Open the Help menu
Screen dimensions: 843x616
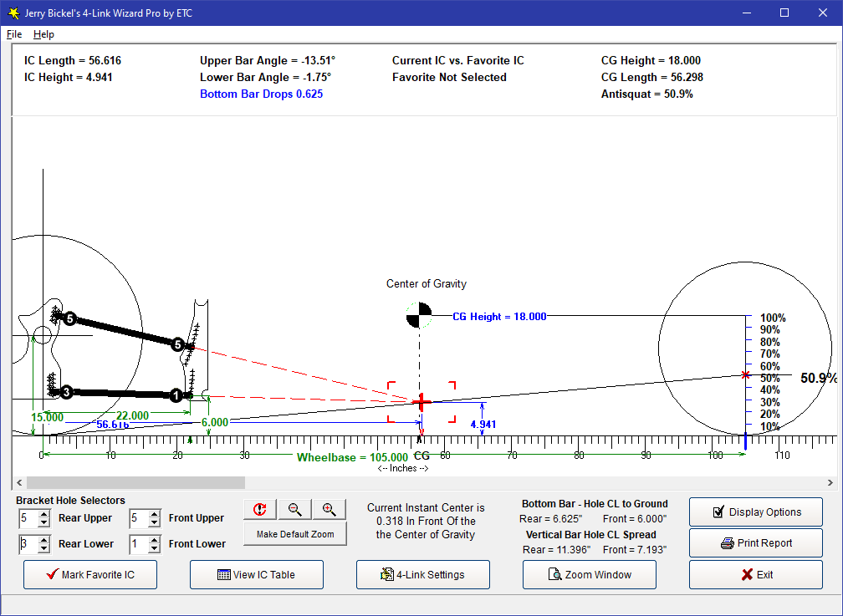[43, 34]
